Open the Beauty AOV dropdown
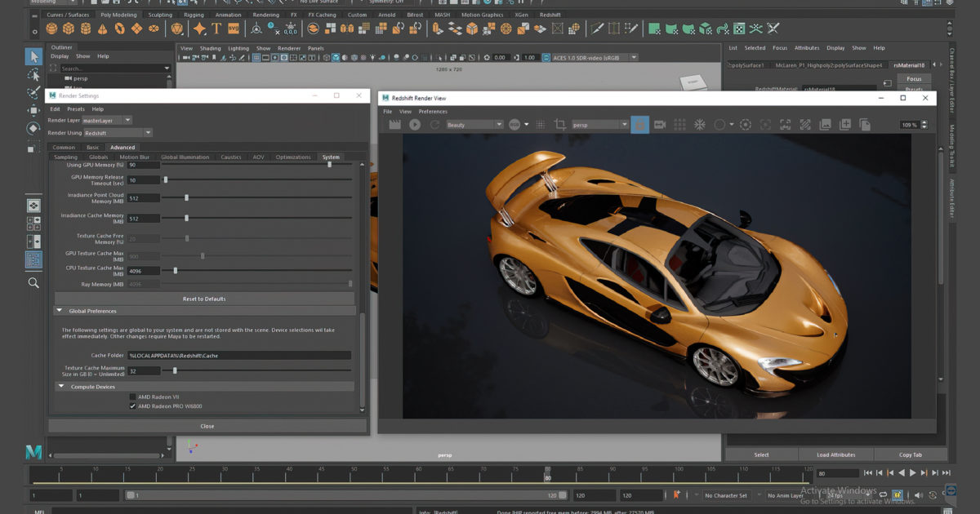 474,125
